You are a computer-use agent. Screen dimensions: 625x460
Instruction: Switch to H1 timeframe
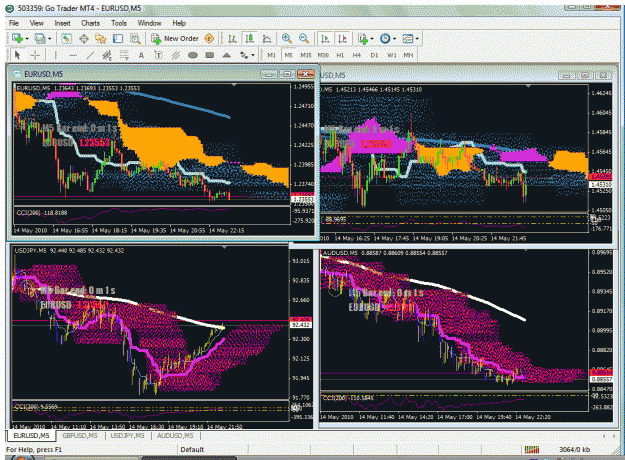tap(340, 55)
